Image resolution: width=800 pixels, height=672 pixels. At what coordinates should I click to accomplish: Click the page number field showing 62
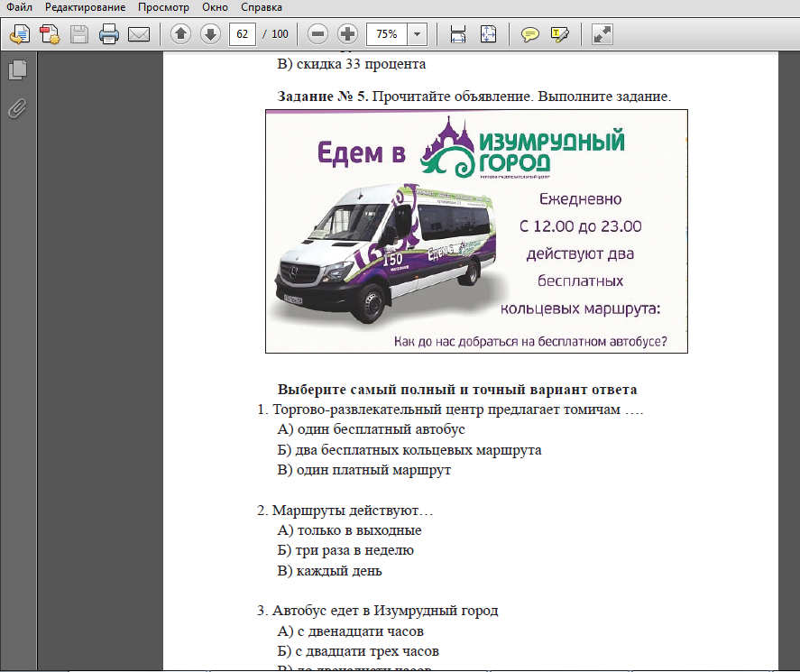coord(243,34)
